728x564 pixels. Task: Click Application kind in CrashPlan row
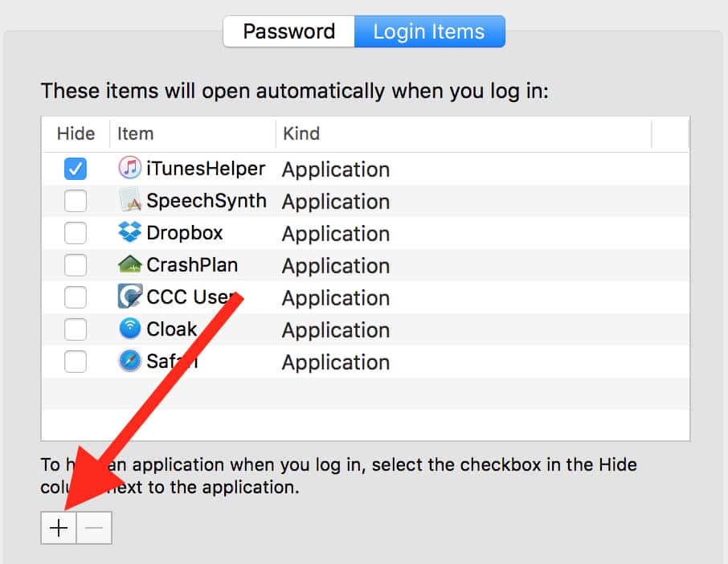[336, 267]
